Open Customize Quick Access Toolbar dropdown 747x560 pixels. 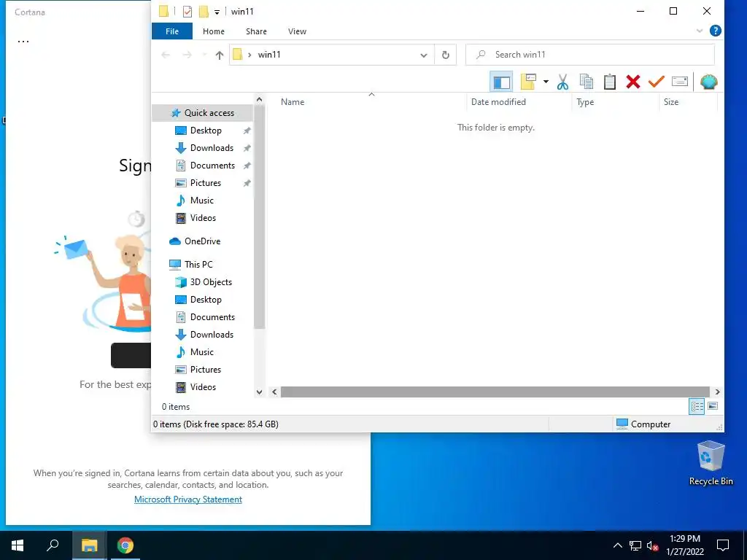[217, 12]
